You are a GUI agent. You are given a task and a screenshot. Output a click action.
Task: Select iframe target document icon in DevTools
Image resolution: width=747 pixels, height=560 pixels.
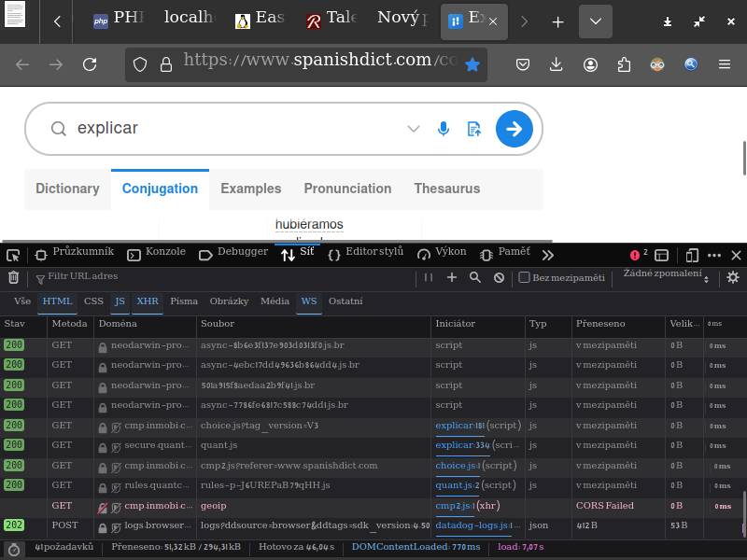click(661, 256)
